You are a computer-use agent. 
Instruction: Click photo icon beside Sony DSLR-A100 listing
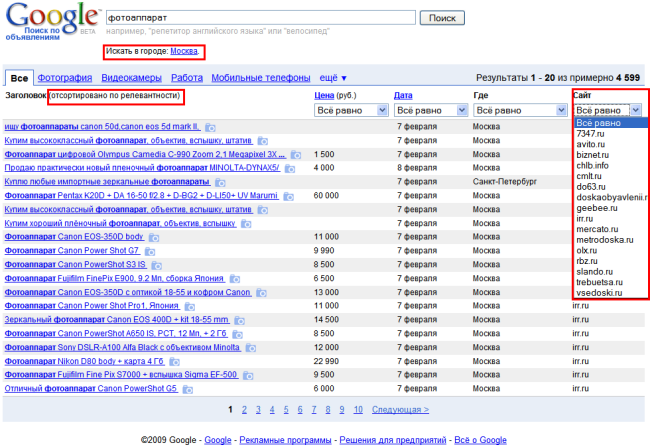click(x=251, y=348)
